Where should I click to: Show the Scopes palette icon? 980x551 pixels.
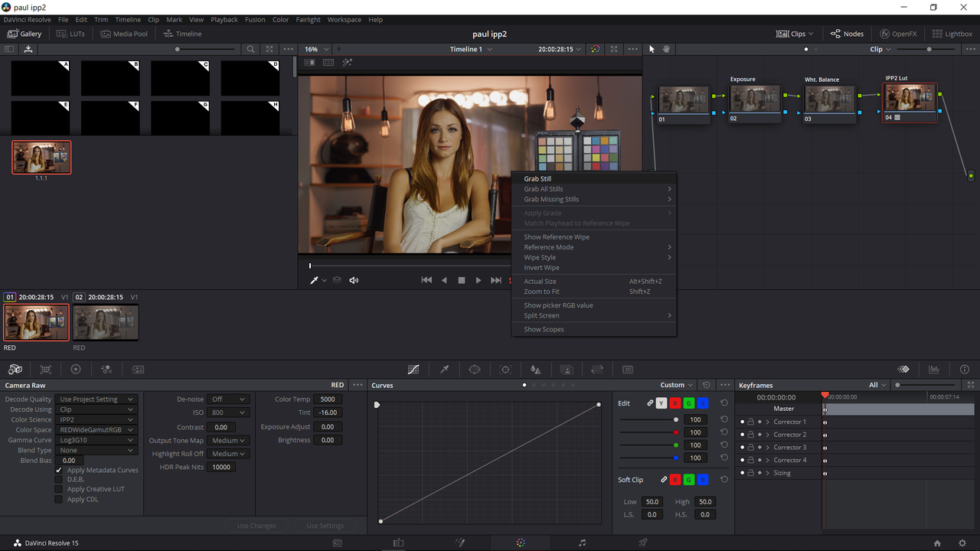[934, 369]
